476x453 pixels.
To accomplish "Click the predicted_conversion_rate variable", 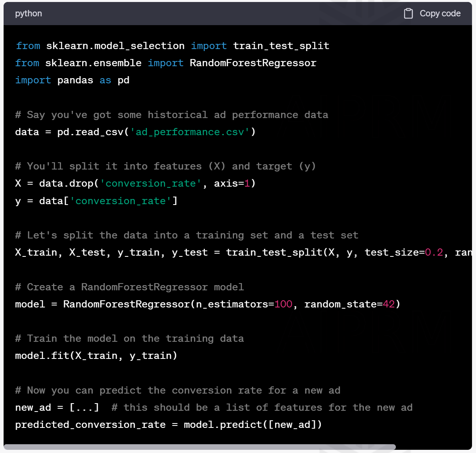I will (x=90, y=425).
